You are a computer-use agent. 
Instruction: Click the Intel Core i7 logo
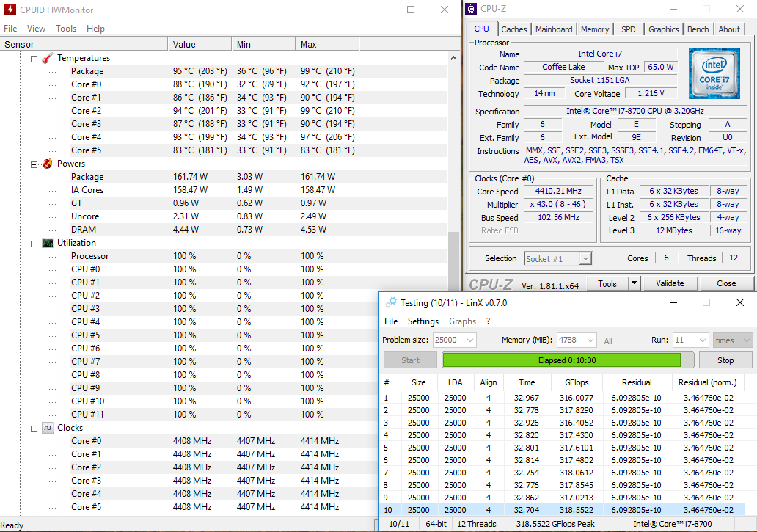pos(714,73)
